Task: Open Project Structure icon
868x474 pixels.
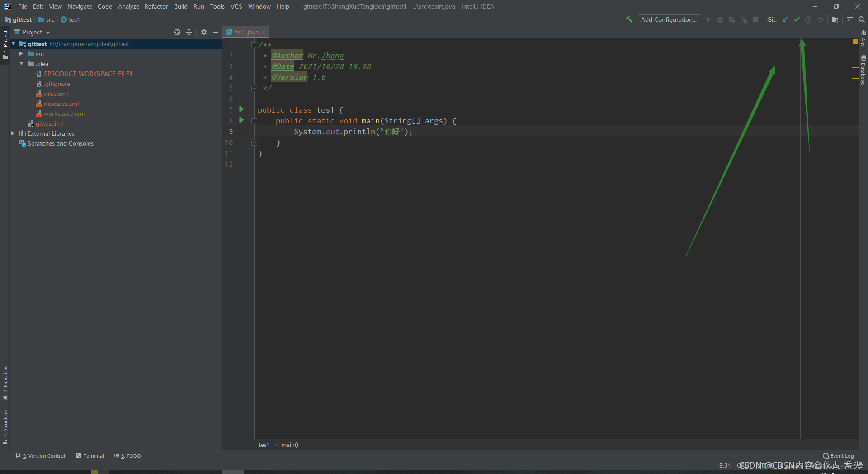Action: (x=835, y=19)
